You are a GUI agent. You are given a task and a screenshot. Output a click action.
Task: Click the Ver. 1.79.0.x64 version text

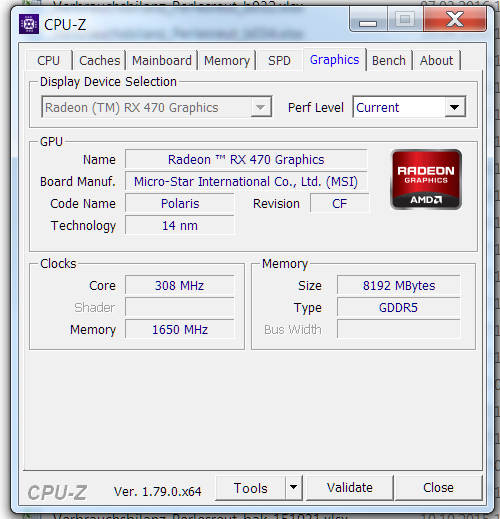point(158,492)
